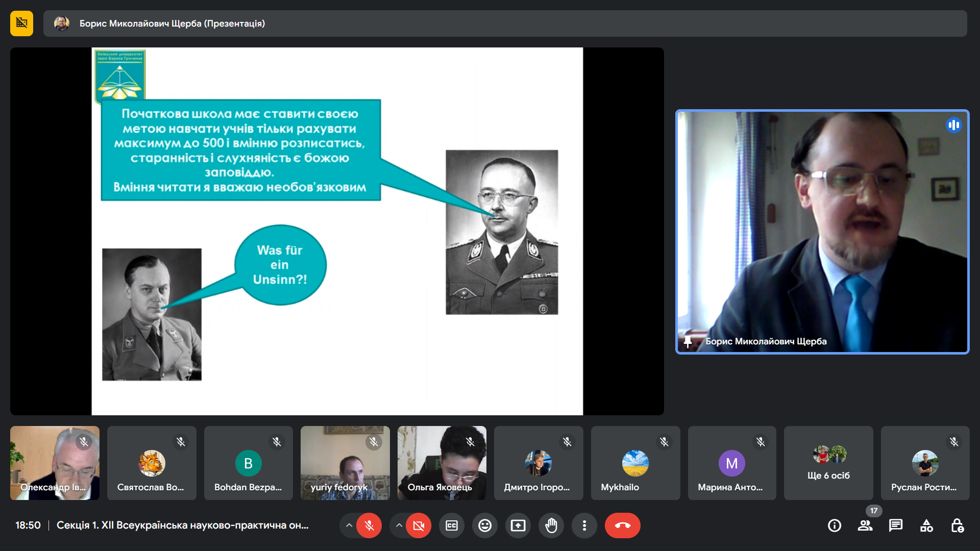Click the yellow presentation icon top-left
Screen dimensions: 980x551
coord(21,23)
